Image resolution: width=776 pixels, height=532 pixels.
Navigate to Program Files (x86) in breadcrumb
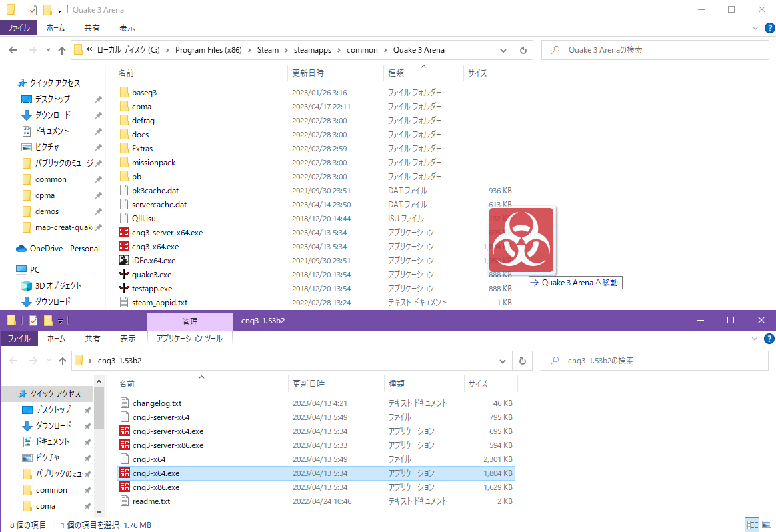click(x=209, y=50)
